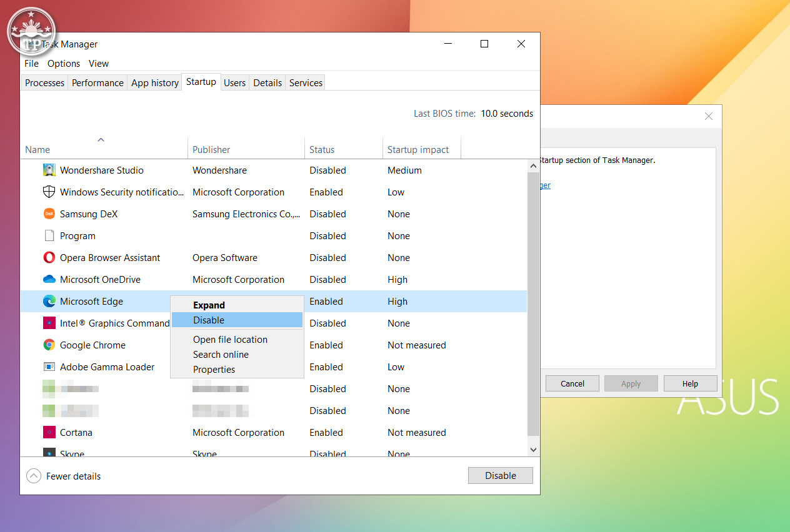This screenshot has width=790, height=532.
Task: Close the background dialog window
Action: pyautogui.click(x=708, y=116)
